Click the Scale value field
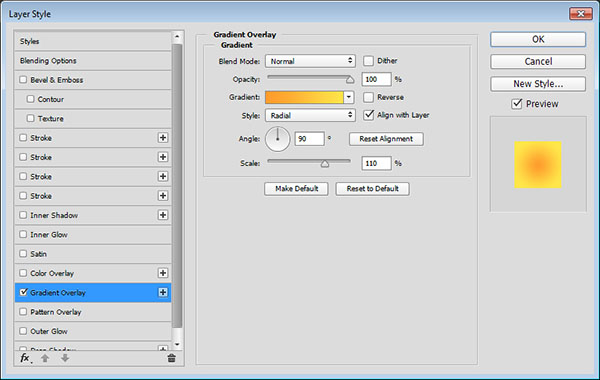 376,163
